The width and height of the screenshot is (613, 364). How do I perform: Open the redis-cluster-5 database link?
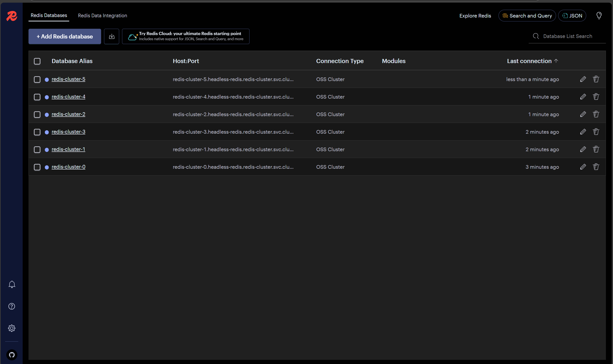pyautogui.click(x=68, y=79)
